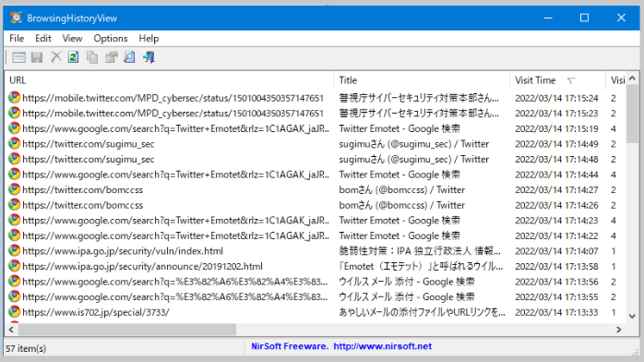The height and width of the screenshot is (362, 644).
Task: Select twitter.com/sugimu_sec row visited 17:14:48
Action: click(316, 159)
